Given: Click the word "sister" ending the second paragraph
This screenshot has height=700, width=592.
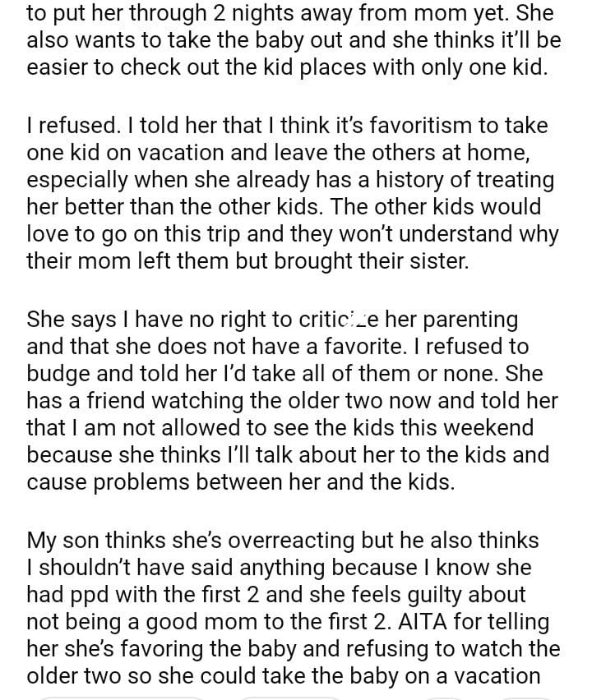Looking at the screenshot, I should (433, 261).
